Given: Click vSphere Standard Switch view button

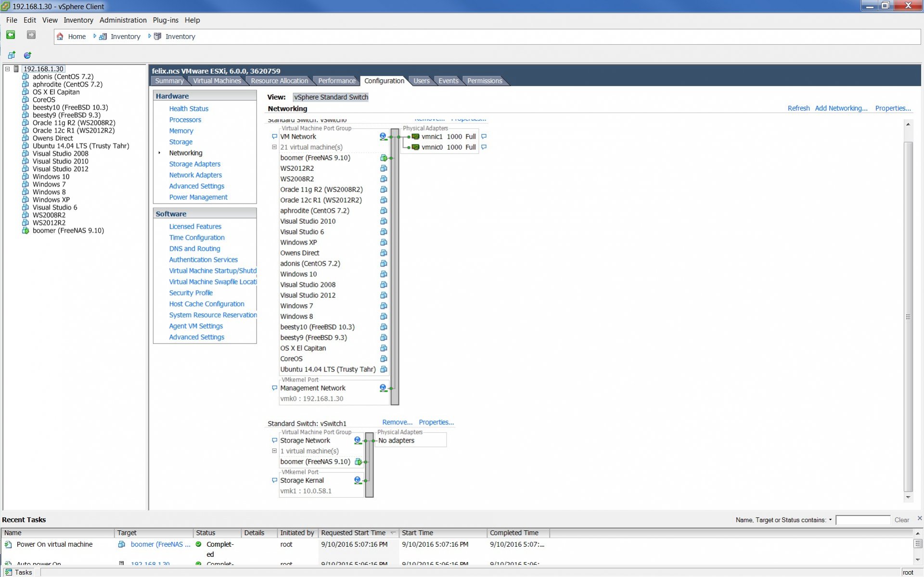Looking at the screenshot, I should click(331, 97).
